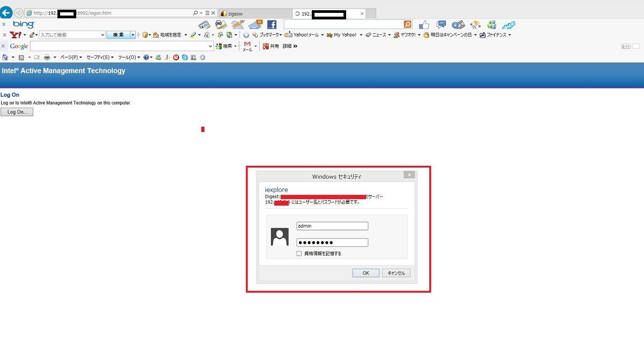This screenshot has width=644, height=350.
Task: Click Yahoo toolbar shield security icon
Action: (x=145, y=35)
